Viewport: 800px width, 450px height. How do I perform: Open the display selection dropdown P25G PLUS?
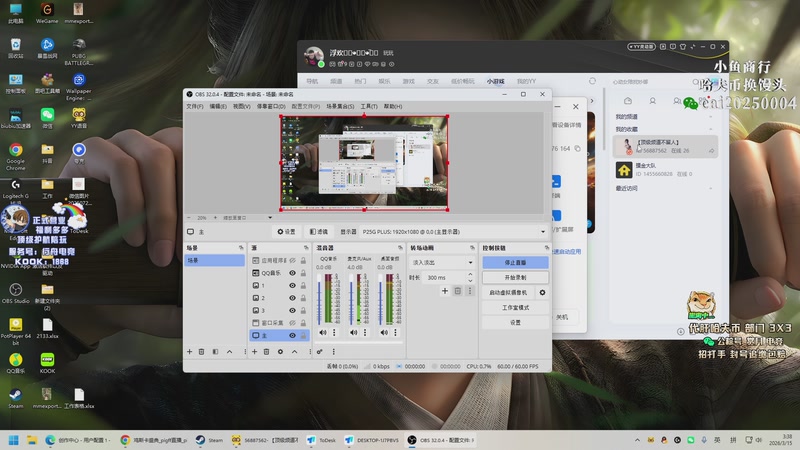pos(452,231)
